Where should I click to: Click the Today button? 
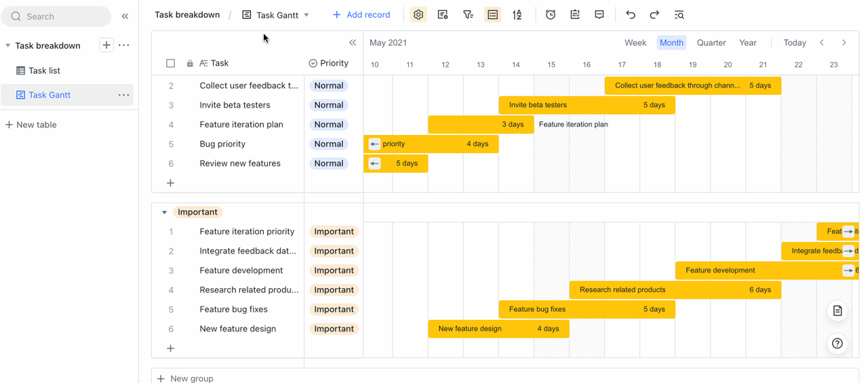(794, 43)
